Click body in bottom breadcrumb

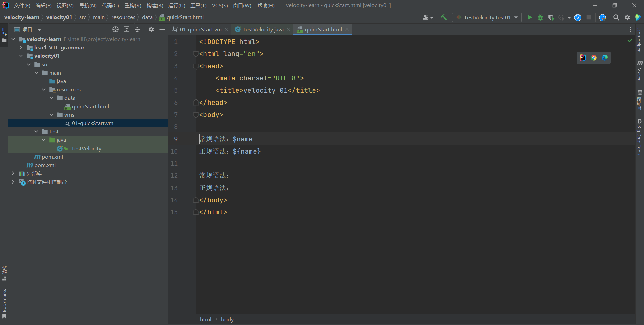click(227, 320)
